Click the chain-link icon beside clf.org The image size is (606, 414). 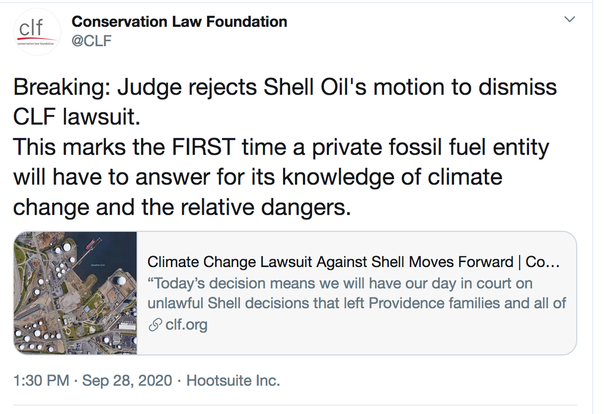[x=154, y=324]
